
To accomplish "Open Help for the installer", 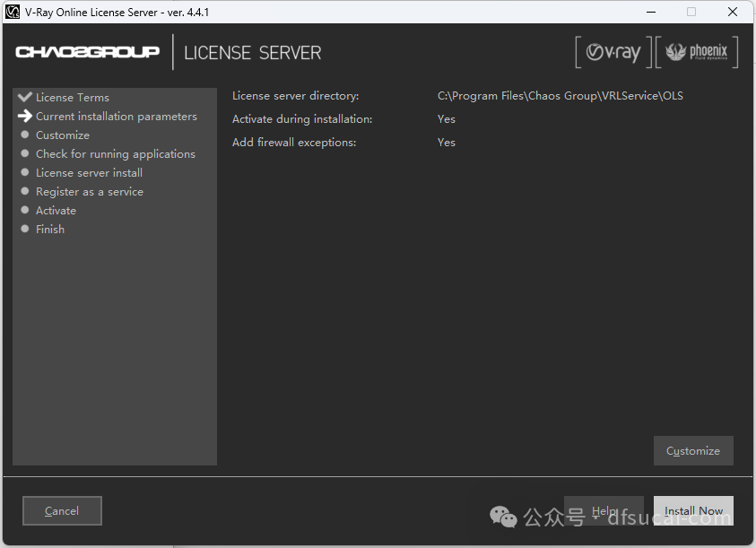I will (x=604, y=511).
